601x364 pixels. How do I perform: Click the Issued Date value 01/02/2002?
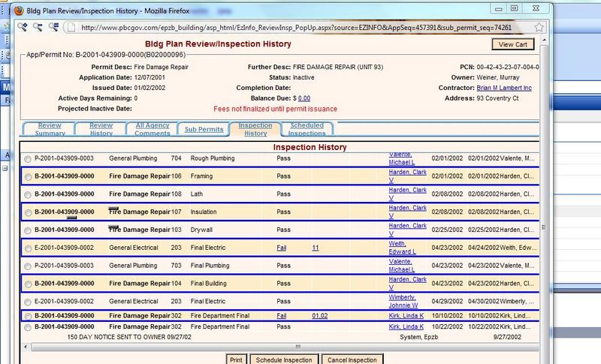pos(149,88)
